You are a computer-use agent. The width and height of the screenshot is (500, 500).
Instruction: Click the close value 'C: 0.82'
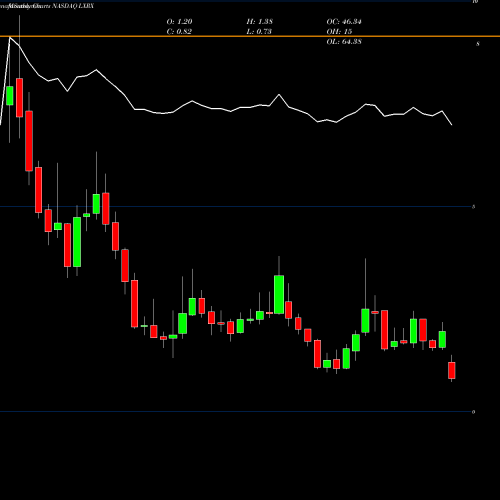tap(179, 32)
